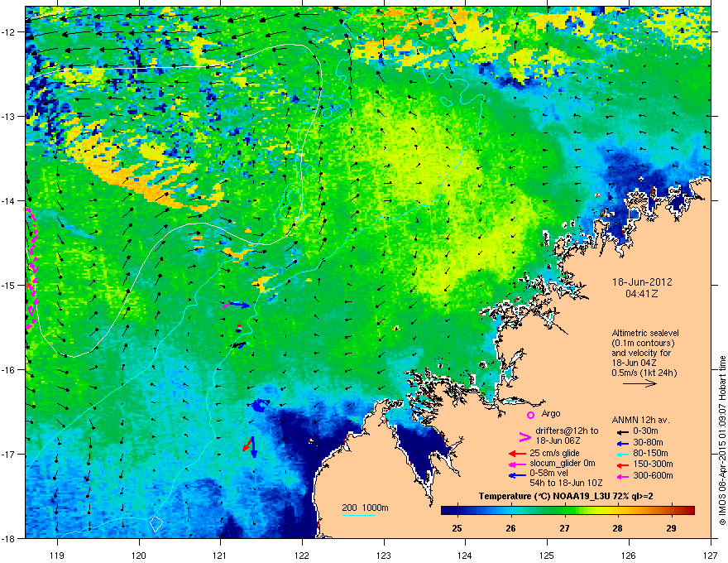Click the -15 latitude axis label
Screen dimensions: 728x563
point(9,285)
